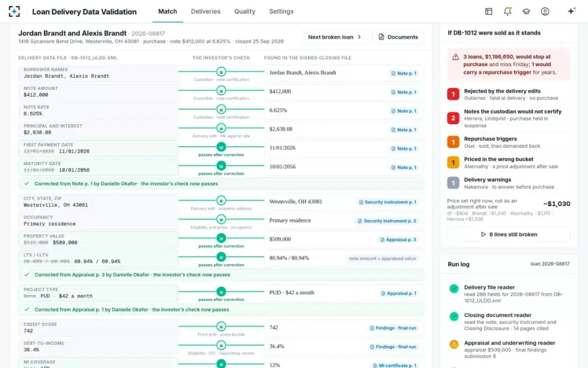Screen dimensions: 588x368
Task: Switch to the Deliveries tab
Action: [x=206, y=11]
